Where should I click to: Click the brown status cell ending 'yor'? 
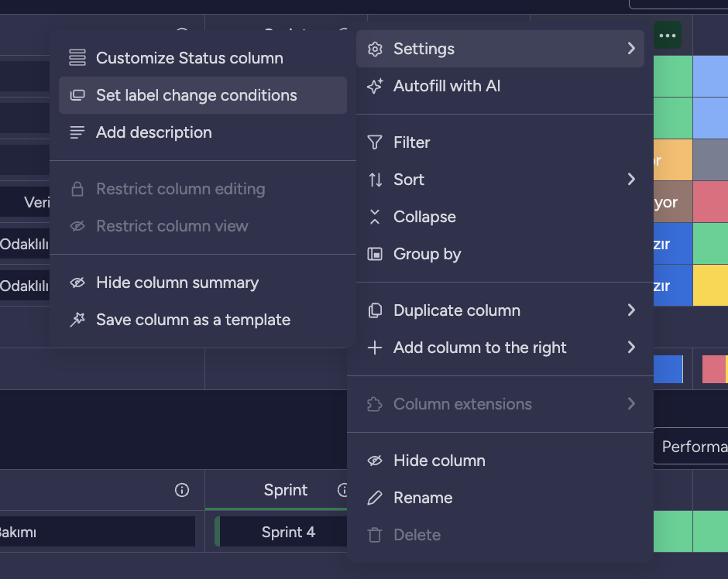(673, 202)
